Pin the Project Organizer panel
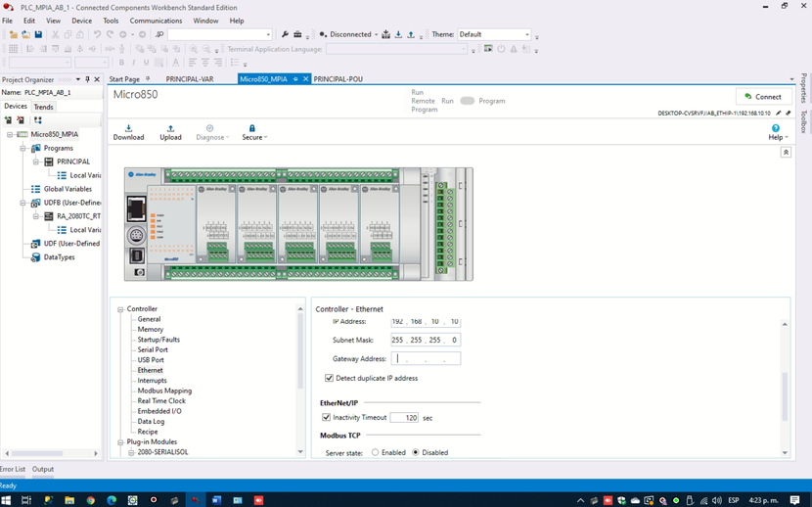 (x=87, y=79)
